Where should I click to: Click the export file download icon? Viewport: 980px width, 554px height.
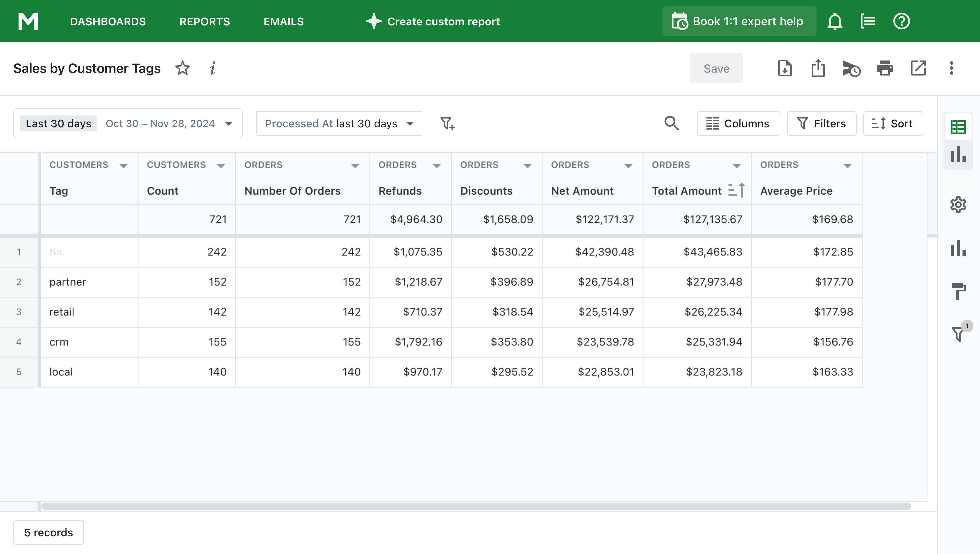coord(784,68)
